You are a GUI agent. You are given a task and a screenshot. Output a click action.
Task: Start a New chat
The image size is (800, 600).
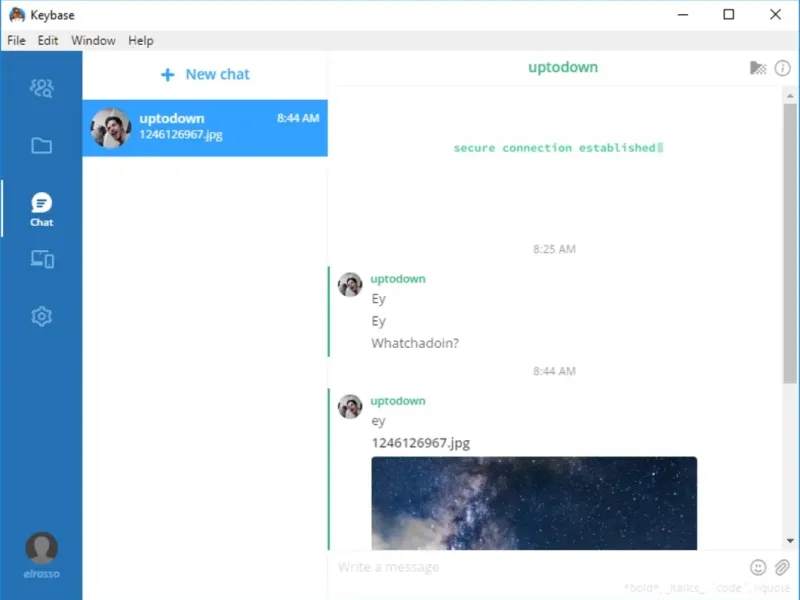[x=205, y=74]
